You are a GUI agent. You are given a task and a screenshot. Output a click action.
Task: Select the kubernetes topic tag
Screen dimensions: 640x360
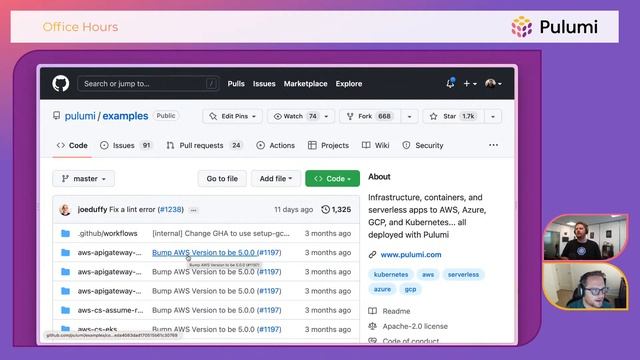coord(391,275)
